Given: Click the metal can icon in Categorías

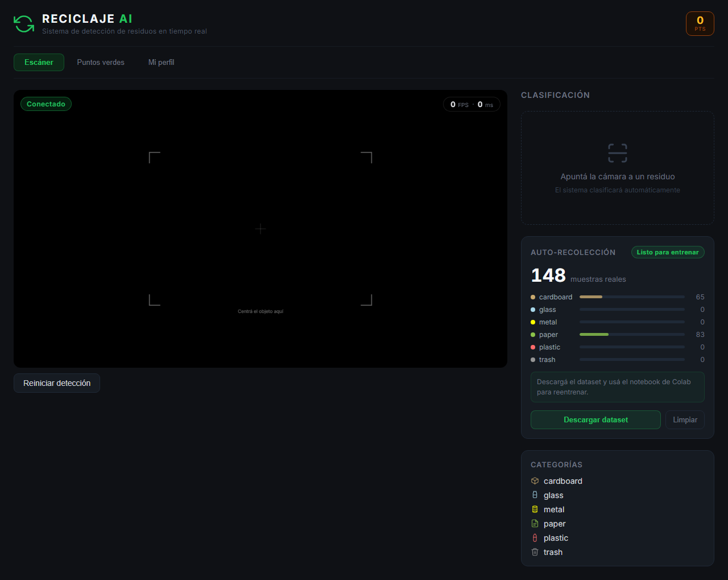Looking at the screenshot, I should coord(535,509).
